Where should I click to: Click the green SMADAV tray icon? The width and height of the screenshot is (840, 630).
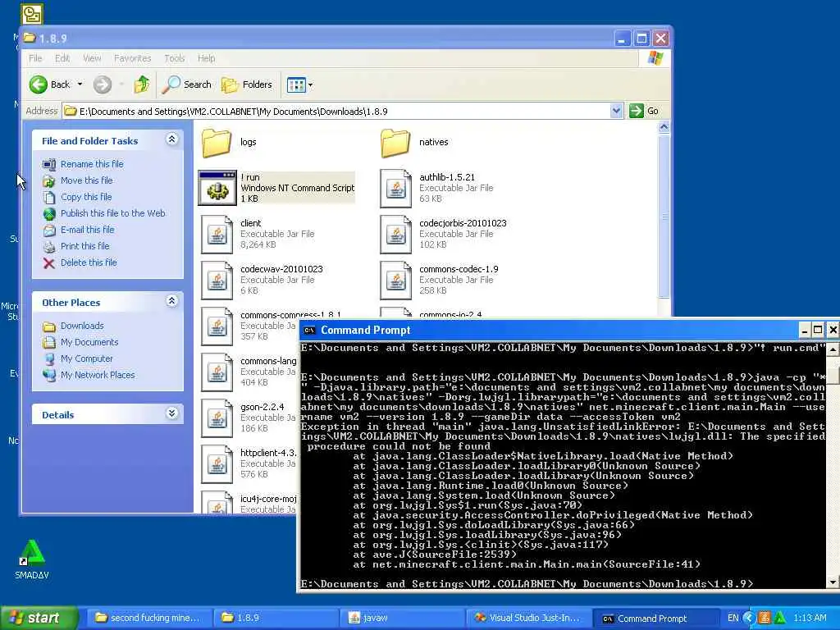[779, 618]
